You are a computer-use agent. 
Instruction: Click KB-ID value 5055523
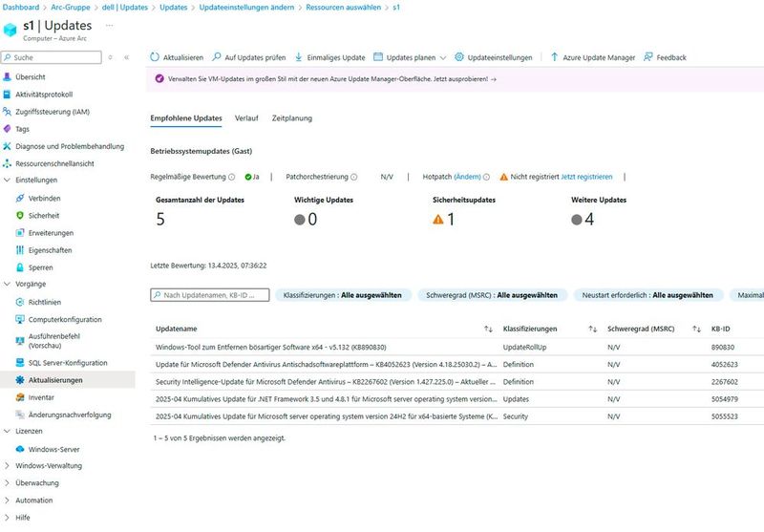pos(725,416)
